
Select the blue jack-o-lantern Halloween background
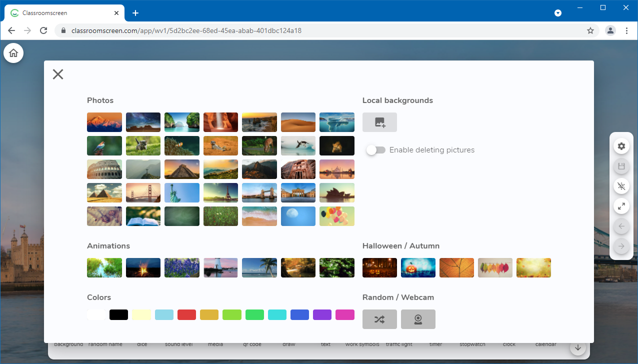(x=418, y=268)
